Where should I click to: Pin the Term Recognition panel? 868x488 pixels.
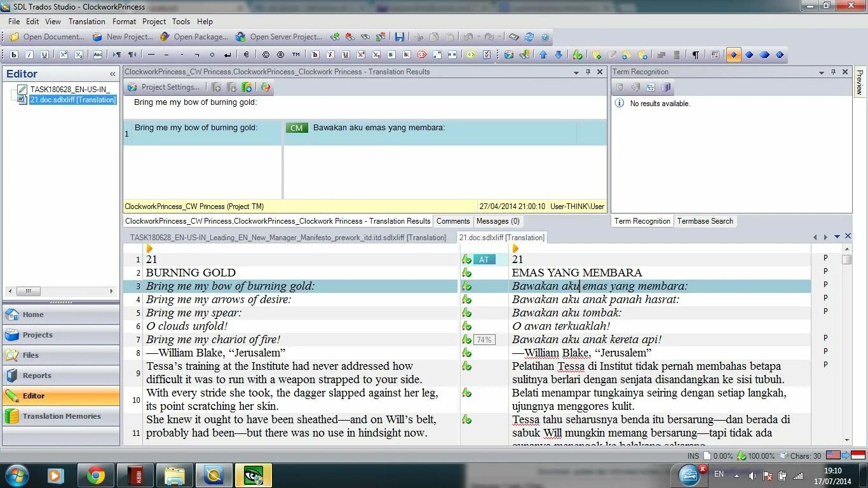833,72
